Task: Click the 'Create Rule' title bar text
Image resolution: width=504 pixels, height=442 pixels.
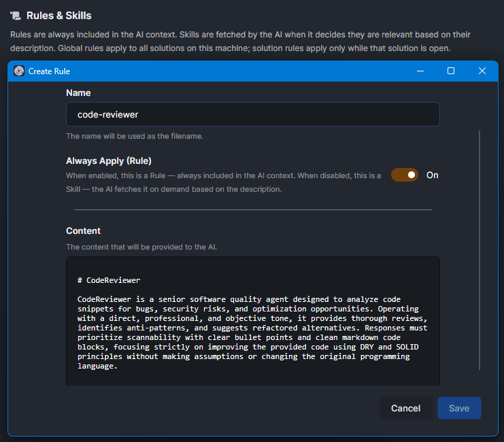Action: tap(49, 71)
